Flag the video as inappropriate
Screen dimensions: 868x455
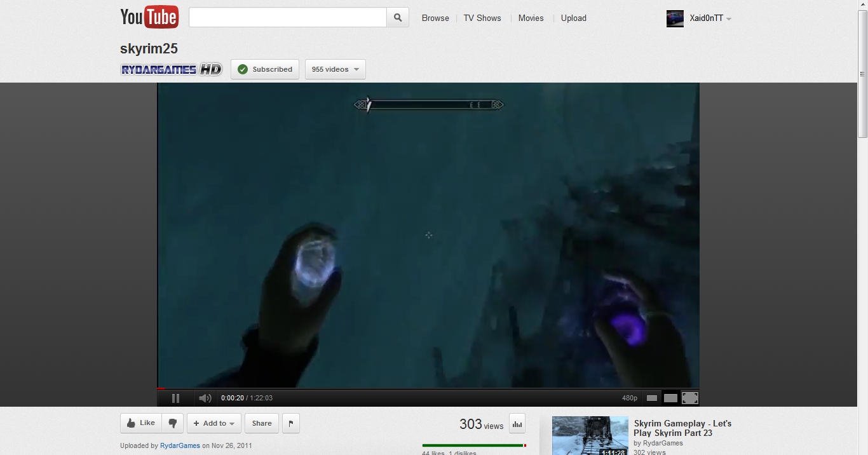(x=291, y=423)
